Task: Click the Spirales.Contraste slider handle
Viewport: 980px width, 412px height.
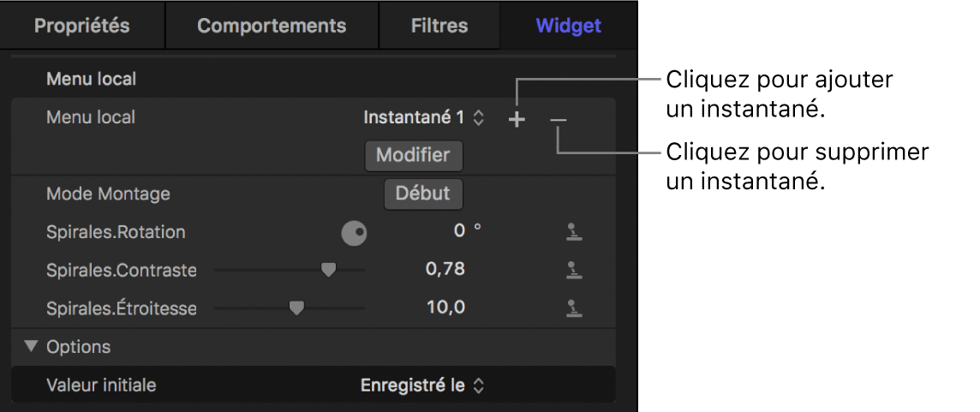Action: 327,269
